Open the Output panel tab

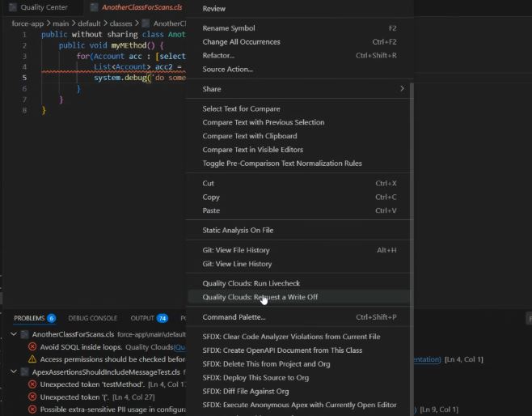[142, 318]
